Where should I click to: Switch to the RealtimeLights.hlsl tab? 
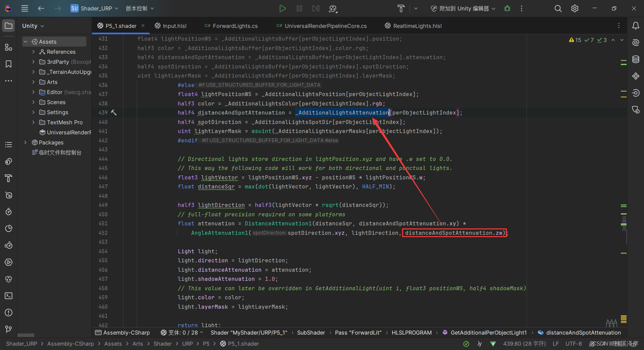pos(413,26)
